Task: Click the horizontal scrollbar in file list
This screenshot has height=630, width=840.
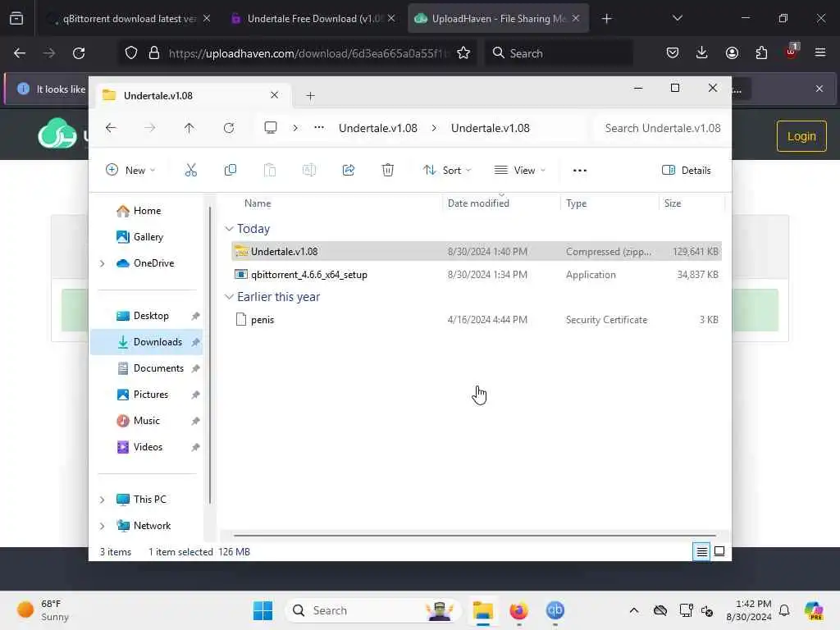Action: coord(475,535)
